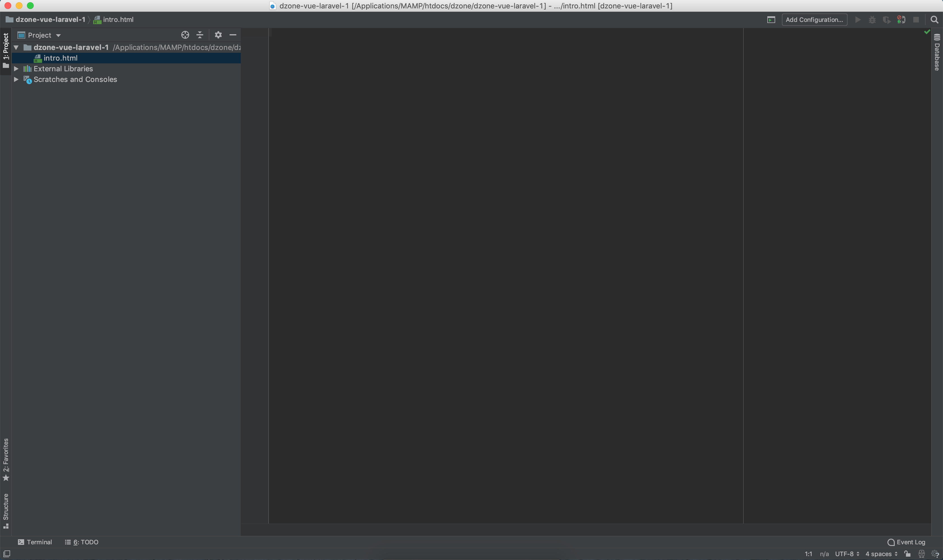This screenshot has height=560, width=943.
Task: Toggle PHP debug connection listening icon
Action: (901, 20)
